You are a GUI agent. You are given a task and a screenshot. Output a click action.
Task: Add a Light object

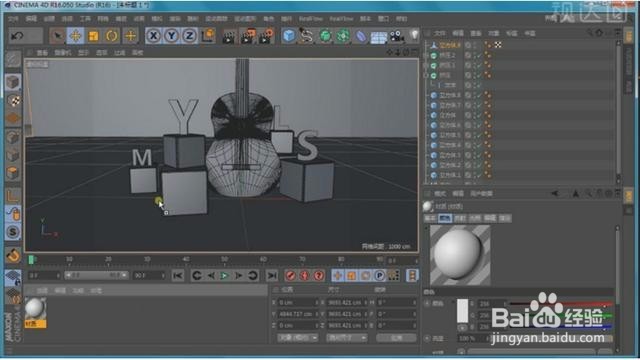pyautogui.click(x=413, y=36)
